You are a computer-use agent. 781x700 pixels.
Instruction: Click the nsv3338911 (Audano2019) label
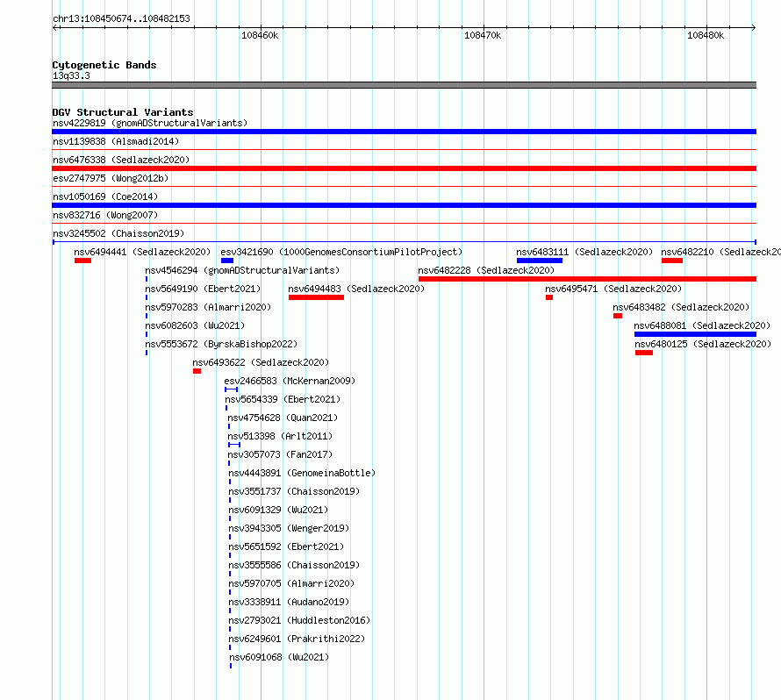click(x=289, y=602)
